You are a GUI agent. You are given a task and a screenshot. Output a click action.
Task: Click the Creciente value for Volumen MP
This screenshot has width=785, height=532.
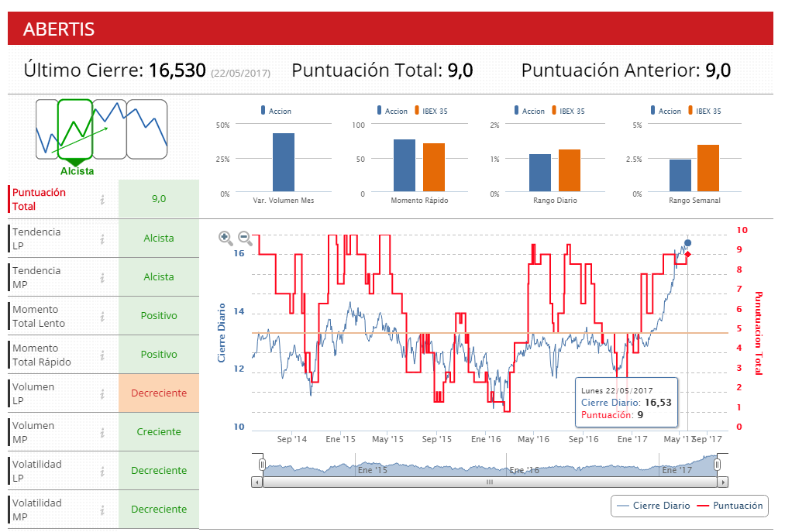[x=159, y=431]
